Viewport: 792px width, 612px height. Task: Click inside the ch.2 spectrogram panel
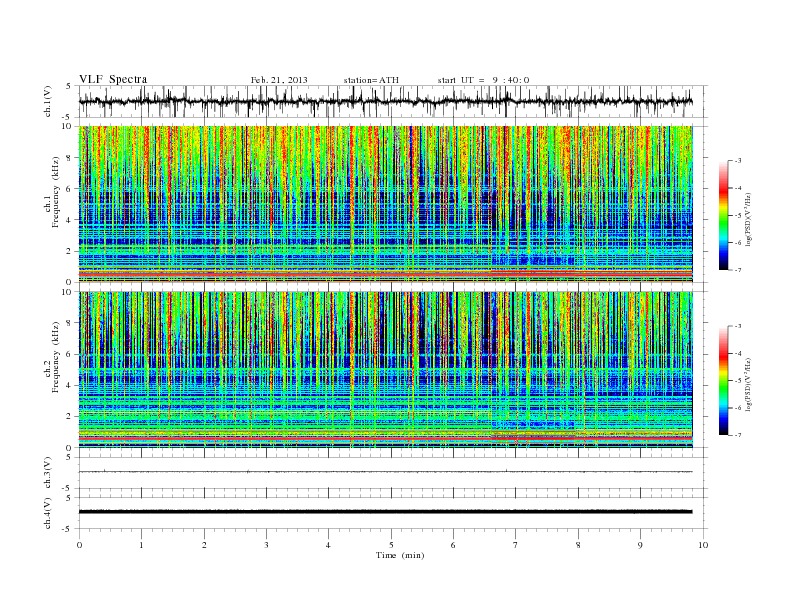385,370
